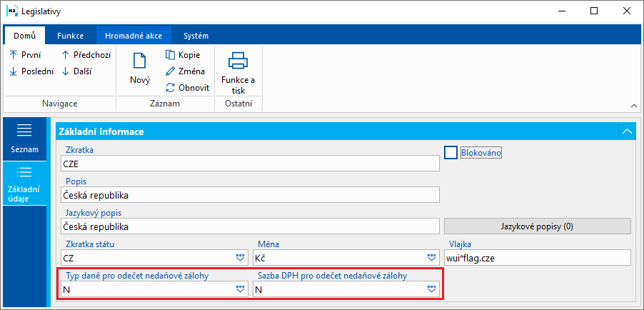Open Typ daně pro odečet dropdown

pos(239,289)
